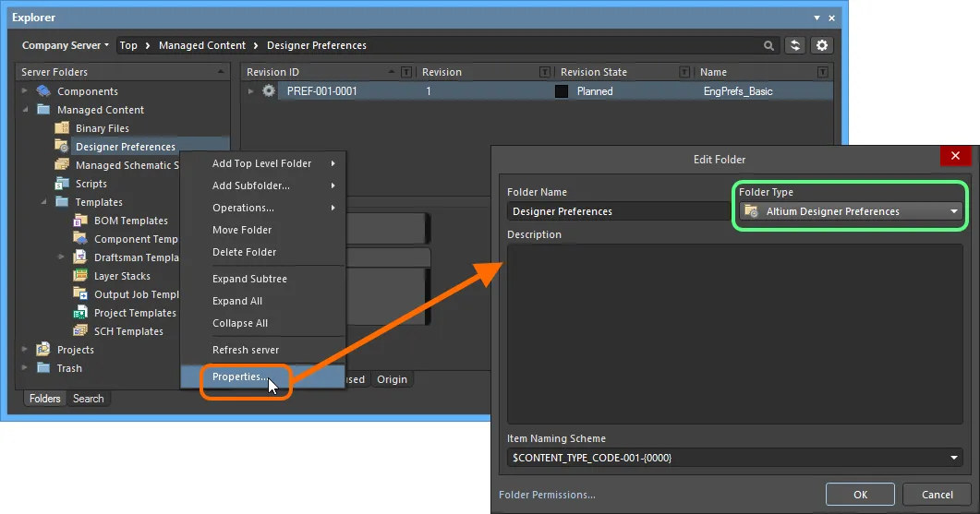Click the Revision State column filter icon
980x514 pixels.
(684, 73)
